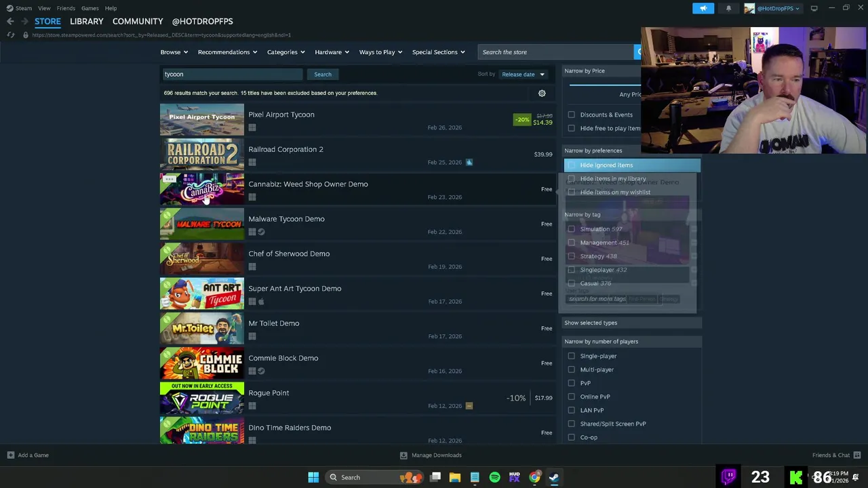Open Chrome from the taskbar
This screenshot has height=488, width=868.
pos(534,477)
